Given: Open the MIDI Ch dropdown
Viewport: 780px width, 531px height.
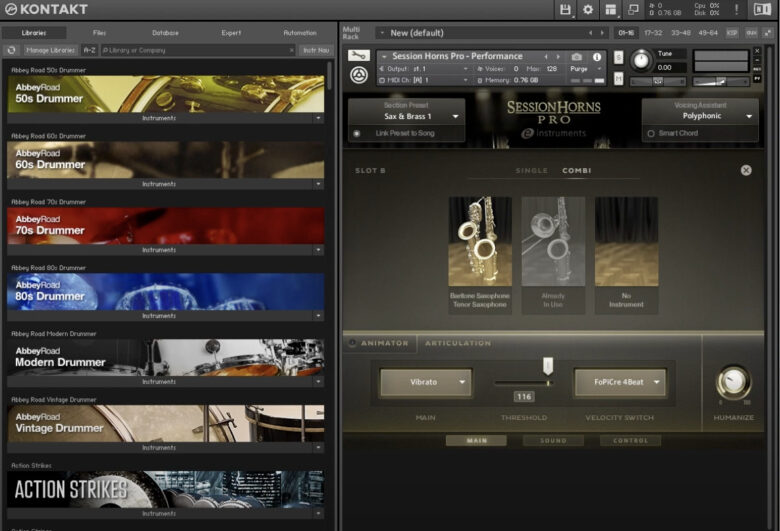Looking at the screenshot, I should [x=424, y=80].
